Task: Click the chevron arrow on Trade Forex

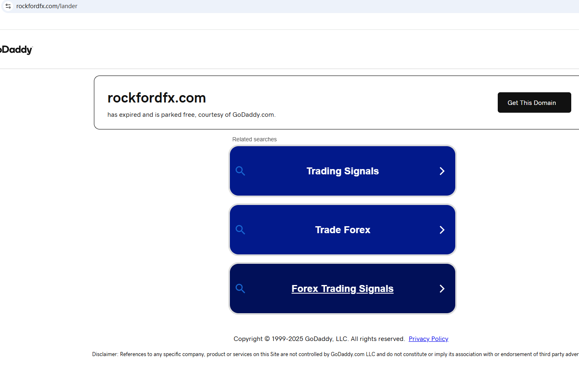Action: click(x=442, y=230)
